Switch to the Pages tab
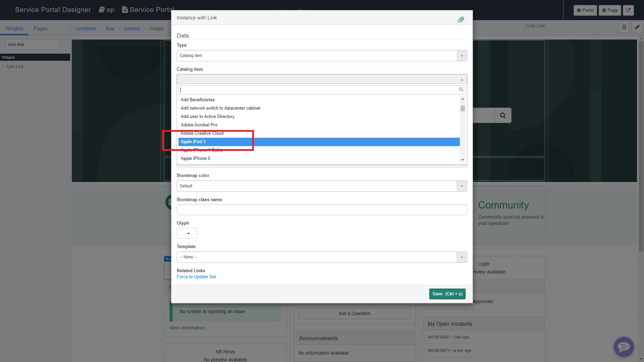This screenshot has height=362, width=644. click(x=41, y=28)
